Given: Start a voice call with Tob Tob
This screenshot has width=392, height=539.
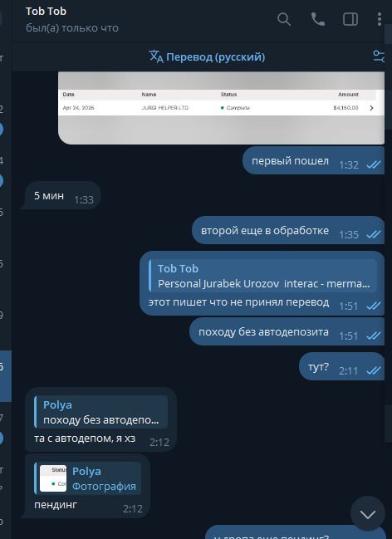Looking at the screenshot, I should [317, 19].
